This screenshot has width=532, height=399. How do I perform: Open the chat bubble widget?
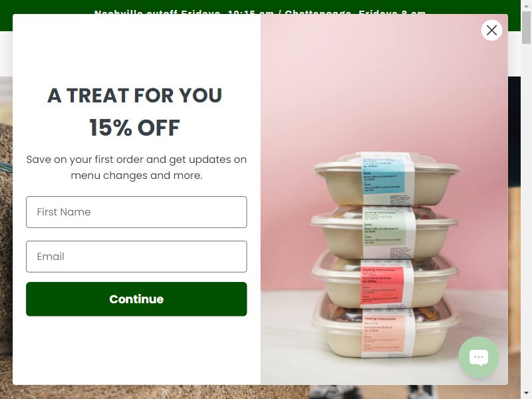coord(478,357)
